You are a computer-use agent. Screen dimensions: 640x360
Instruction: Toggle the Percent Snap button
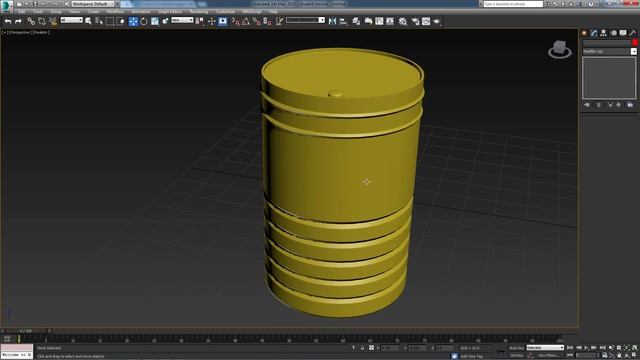click(257, 21)
